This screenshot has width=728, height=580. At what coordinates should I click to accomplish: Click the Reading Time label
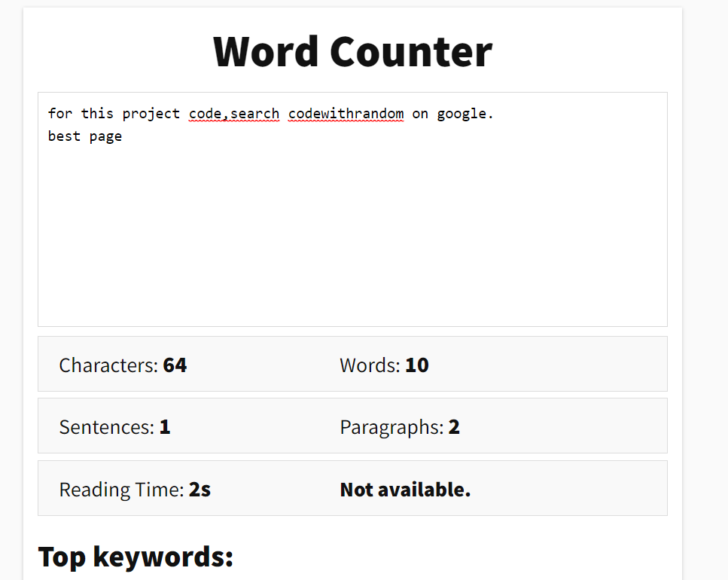tap(121, 490)
